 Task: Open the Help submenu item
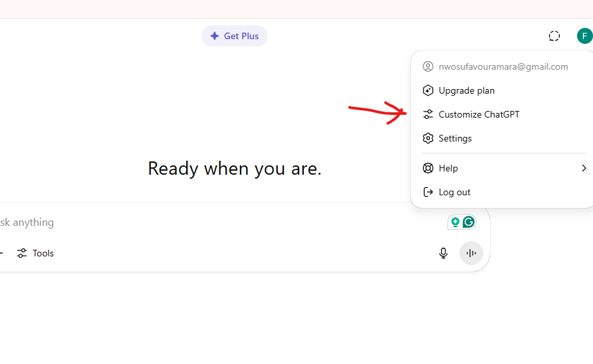tap(503, 168)
